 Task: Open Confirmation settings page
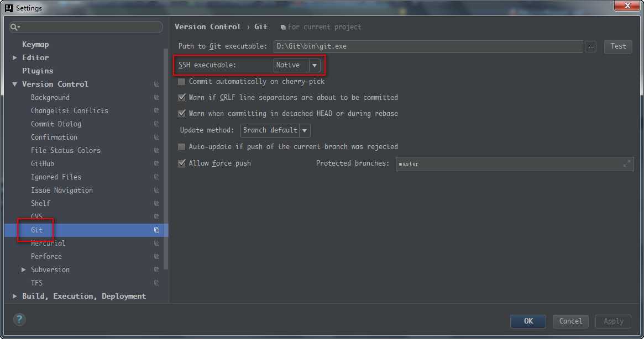tap(54, 137)
